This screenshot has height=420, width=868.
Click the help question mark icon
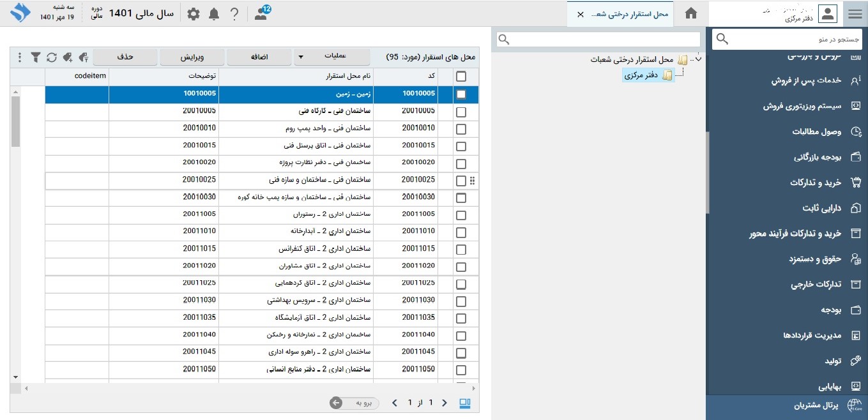pyautogui.click(x=234, y=14)
